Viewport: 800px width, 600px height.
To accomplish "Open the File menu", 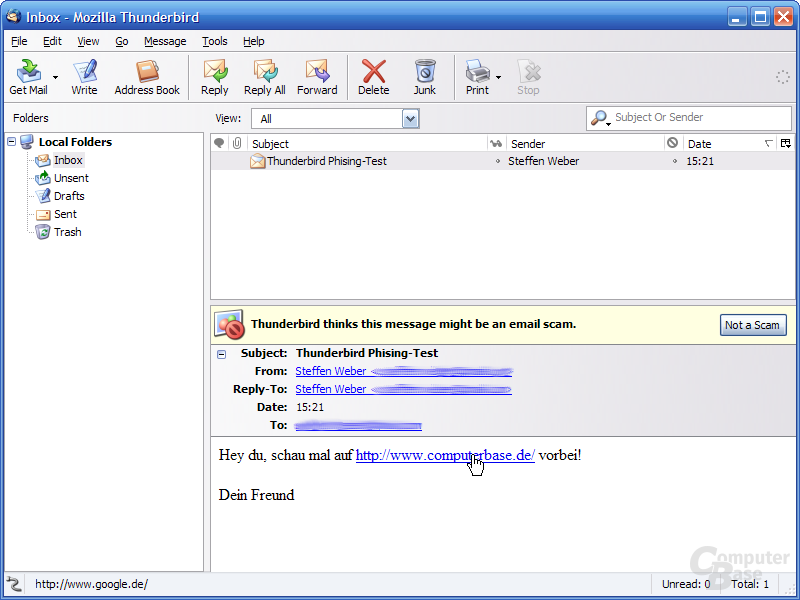I will [19, 41].
